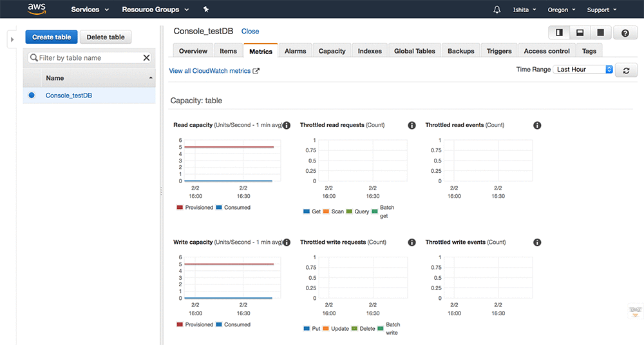644x345 pixels.
Task: Show info for Read capacity chart
Action: 287,125
